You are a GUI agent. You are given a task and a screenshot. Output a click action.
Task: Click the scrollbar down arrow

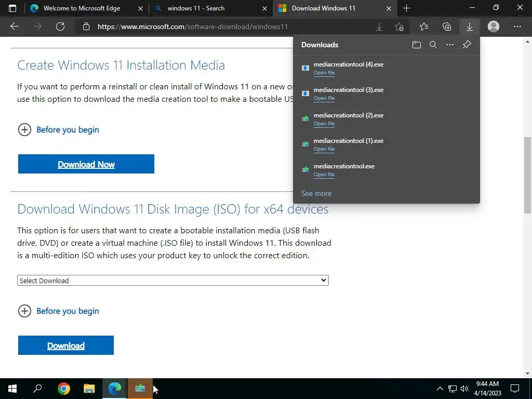(x=527, y=374)
